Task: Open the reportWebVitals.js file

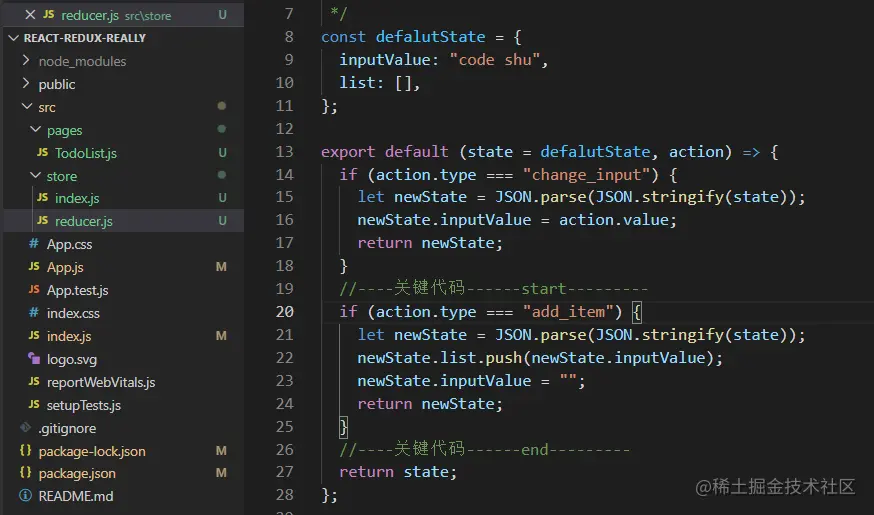Action: point(101,382)
